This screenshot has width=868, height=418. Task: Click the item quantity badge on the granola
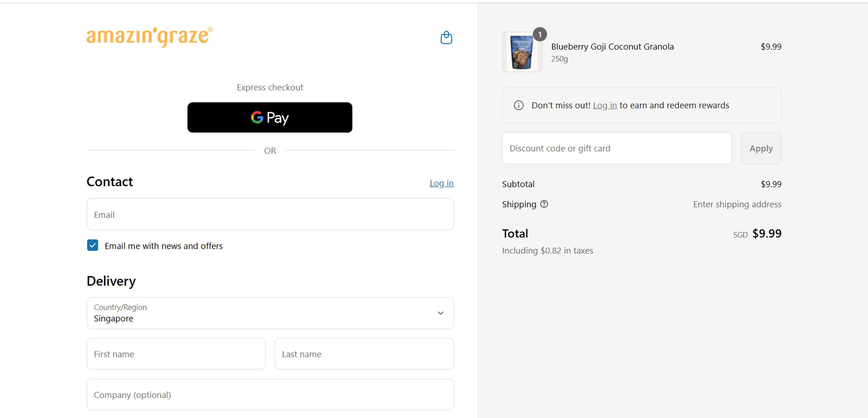540,34
